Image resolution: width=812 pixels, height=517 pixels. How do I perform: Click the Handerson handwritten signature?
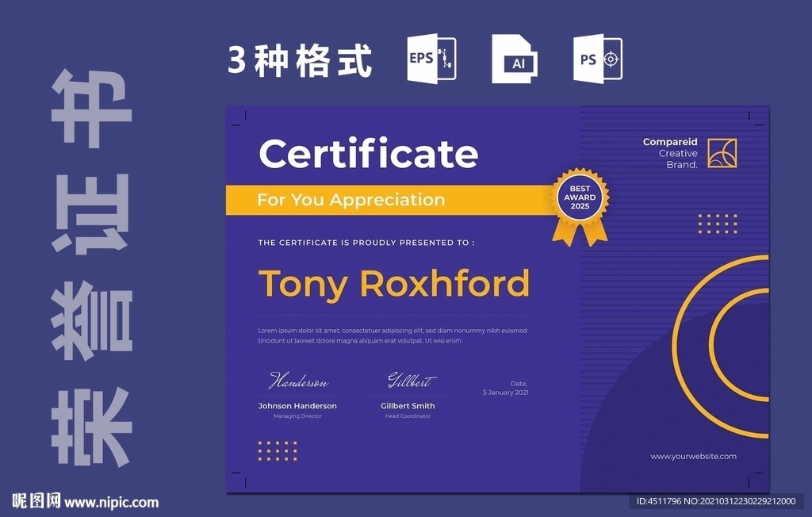click(x=298, y=381)
